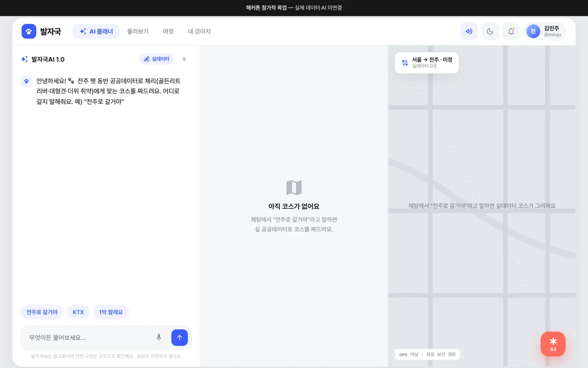Start a new chat with plus icon

pyautogui.click(x=184, y=59)
